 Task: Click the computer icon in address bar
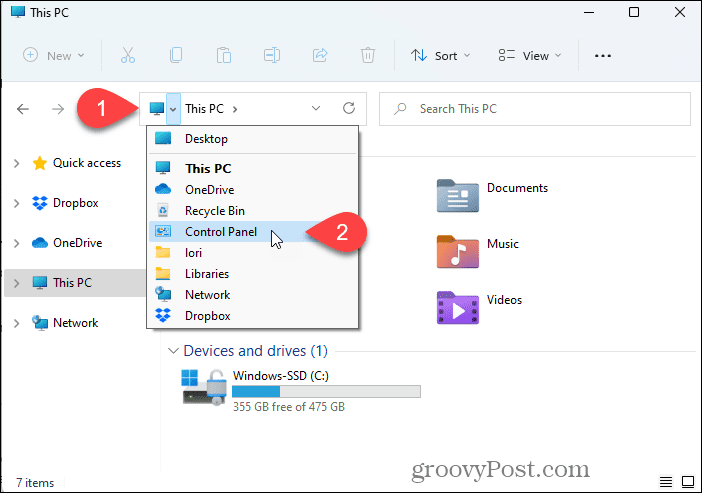(157, 109)
